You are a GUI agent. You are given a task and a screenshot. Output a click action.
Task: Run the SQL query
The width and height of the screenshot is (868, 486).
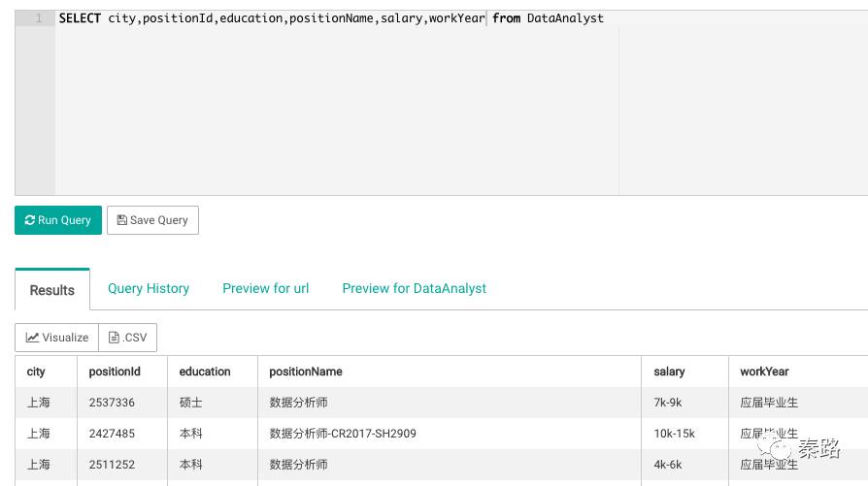58,220
